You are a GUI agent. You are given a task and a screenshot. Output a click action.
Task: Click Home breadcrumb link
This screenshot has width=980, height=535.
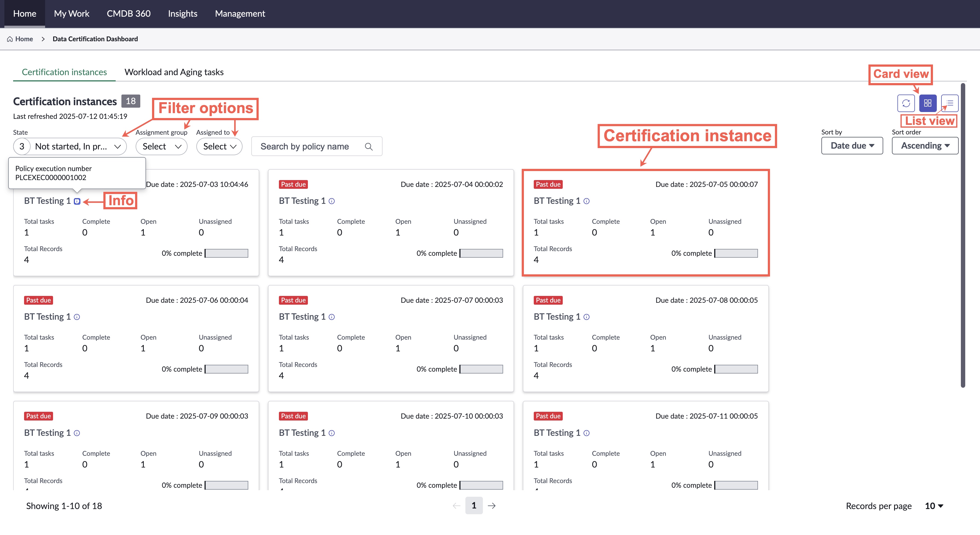24,39
